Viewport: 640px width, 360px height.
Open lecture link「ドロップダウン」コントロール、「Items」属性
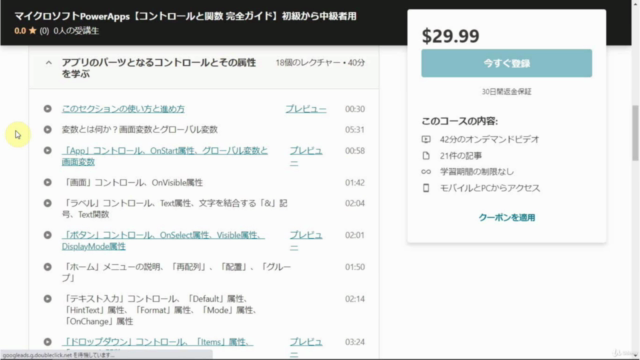[157, 342]
